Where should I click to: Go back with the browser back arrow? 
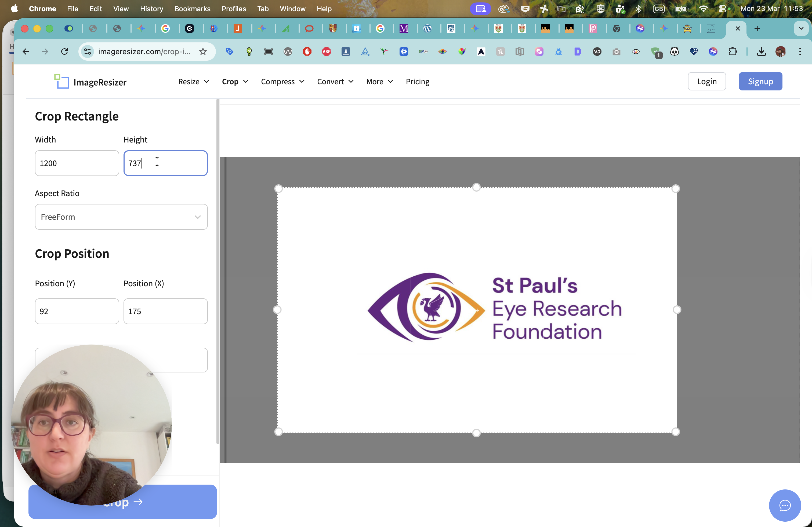[x=26, y=52]
